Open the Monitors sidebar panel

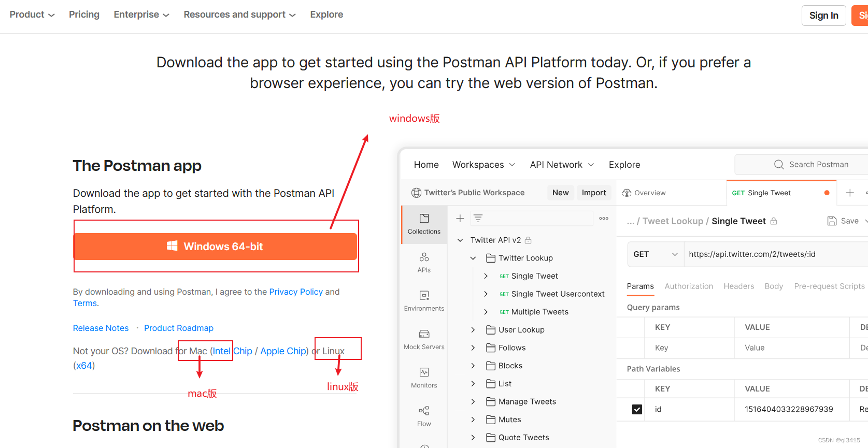pyautogui.click(x=424, y=378)
